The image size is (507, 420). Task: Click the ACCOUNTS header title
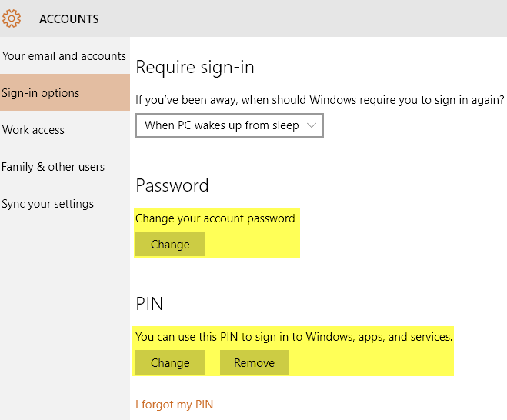click(69, 19)
